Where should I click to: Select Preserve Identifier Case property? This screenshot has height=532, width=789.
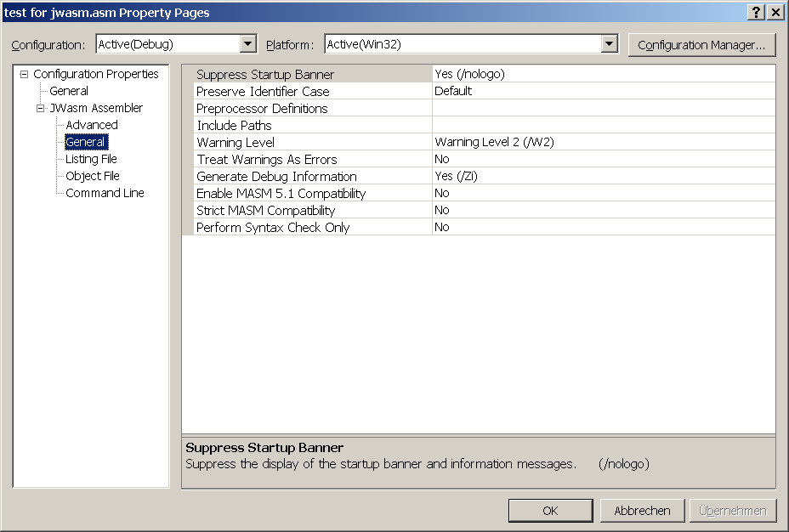[314, 92]
